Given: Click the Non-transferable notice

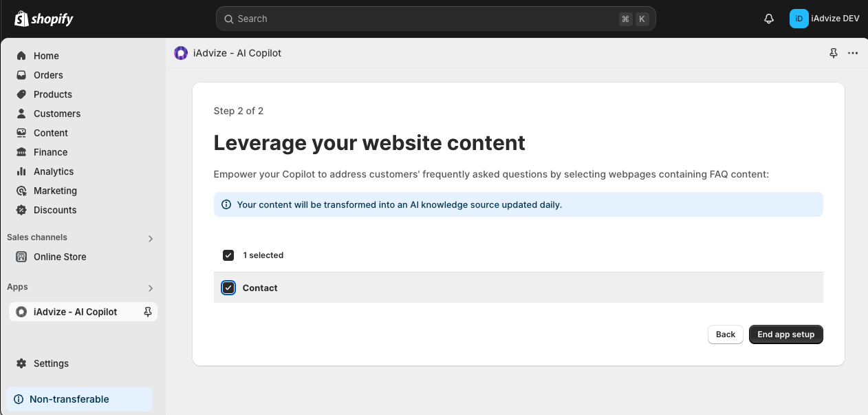Looking at the screenshot, I should (69, 399).
